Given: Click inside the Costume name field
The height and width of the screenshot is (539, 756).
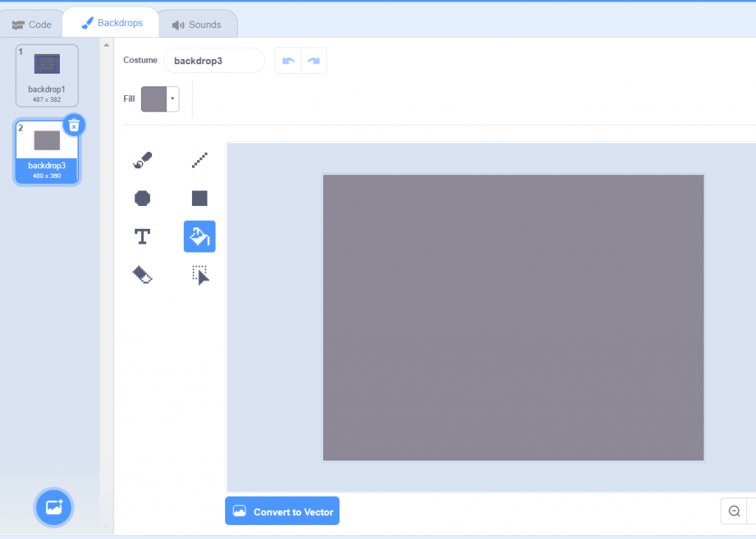Looking at the screenshot, I should (214, 61).
